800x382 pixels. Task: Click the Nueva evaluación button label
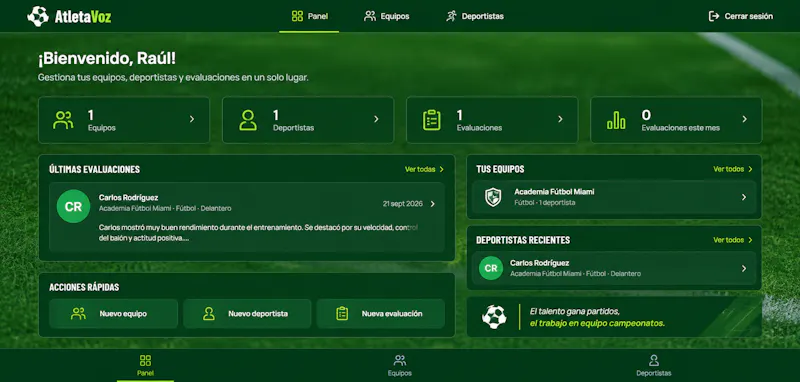point(392,314)
